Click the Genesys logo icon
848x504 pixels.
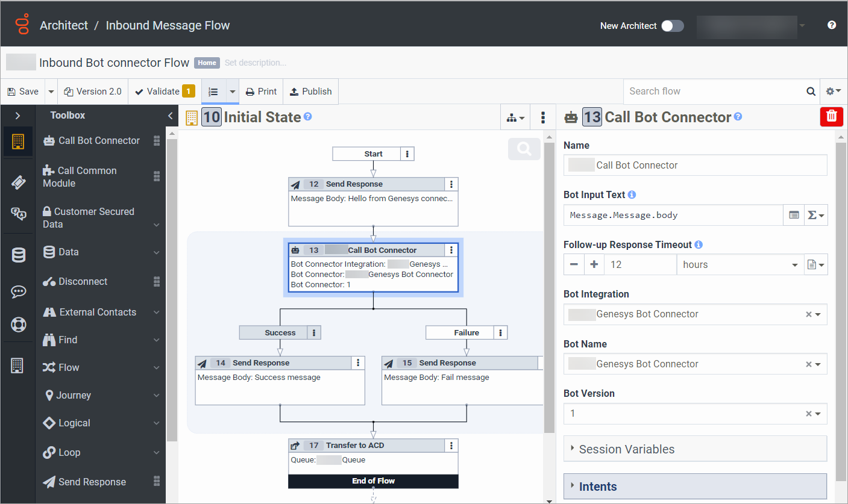pyautogui.click(x=22, y=25)
